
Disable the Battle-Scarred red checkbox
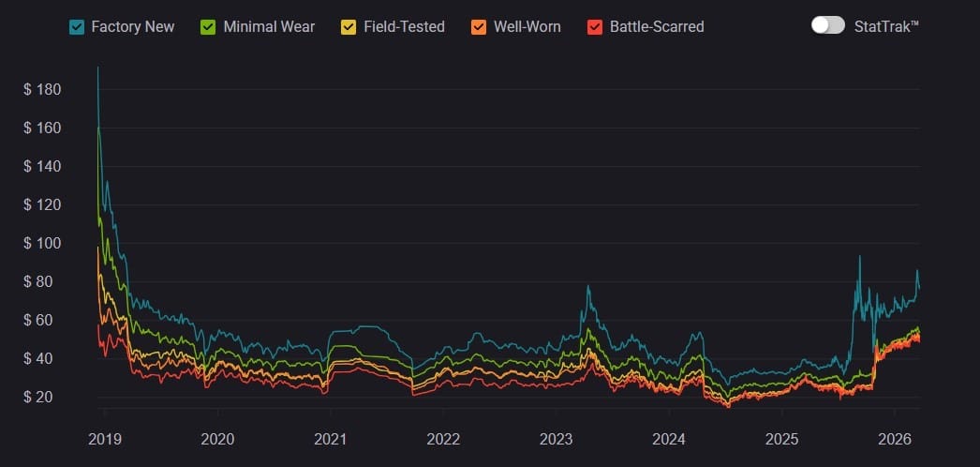[595, 27]
